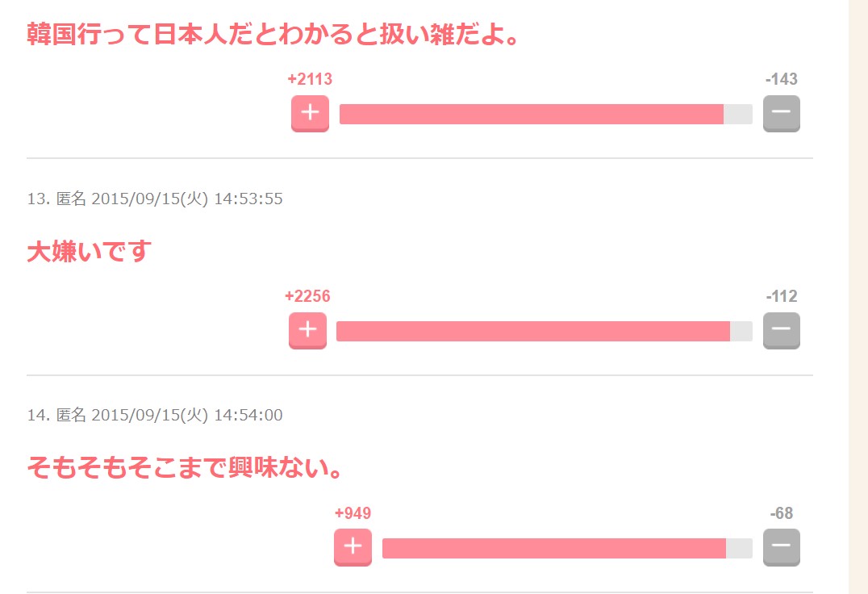868x594 pixels.
Task: Upvote comment 14 with plus button
Action: (x=353, y=547)
